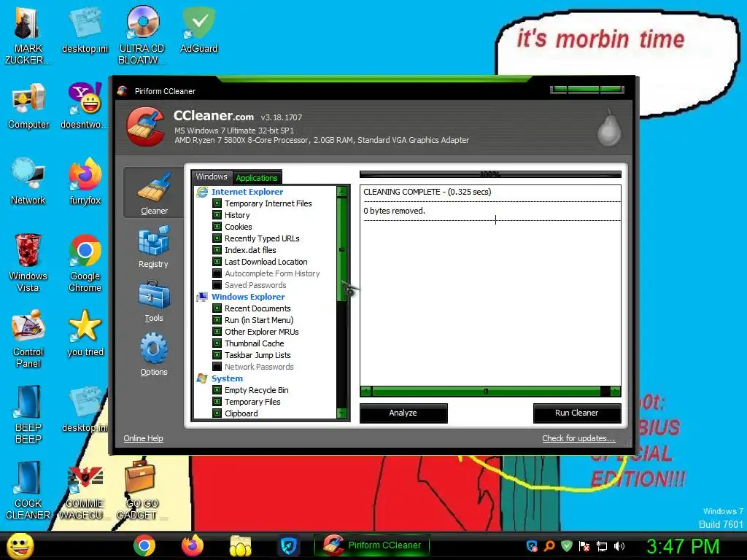Select the System category heading
The width and height of the screenshot is (747, 560).
[227, 378]
